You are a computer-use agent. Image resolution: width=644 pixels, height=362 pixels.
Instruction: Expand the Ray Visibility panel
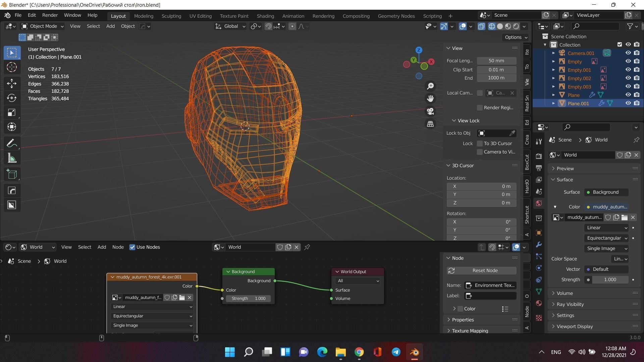[x=570, y=304]
